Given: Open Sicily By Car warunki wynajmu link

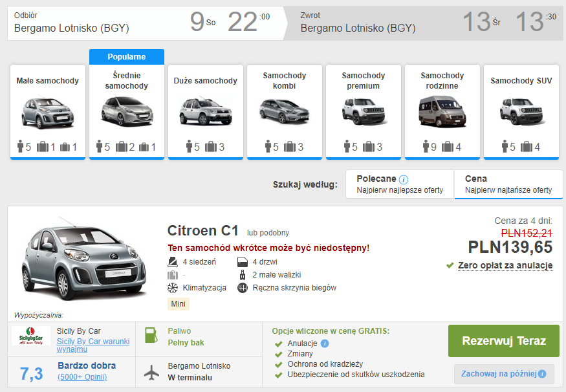Looking at the screenshot, I should pos(93,345).
